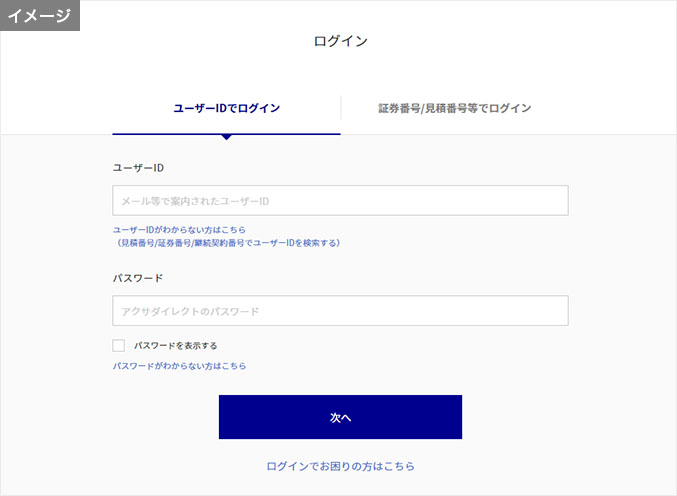Click the パスワード field label
677x496 pixels.
click(x=138, y=278)
